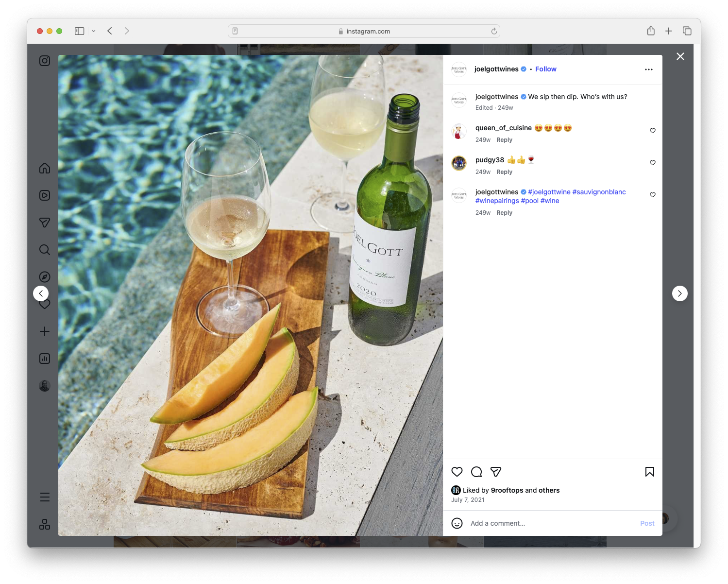Open the #winepairings hashtag
Screen dimensions: 728x584
pyautogui.click(x=497, y=201)
